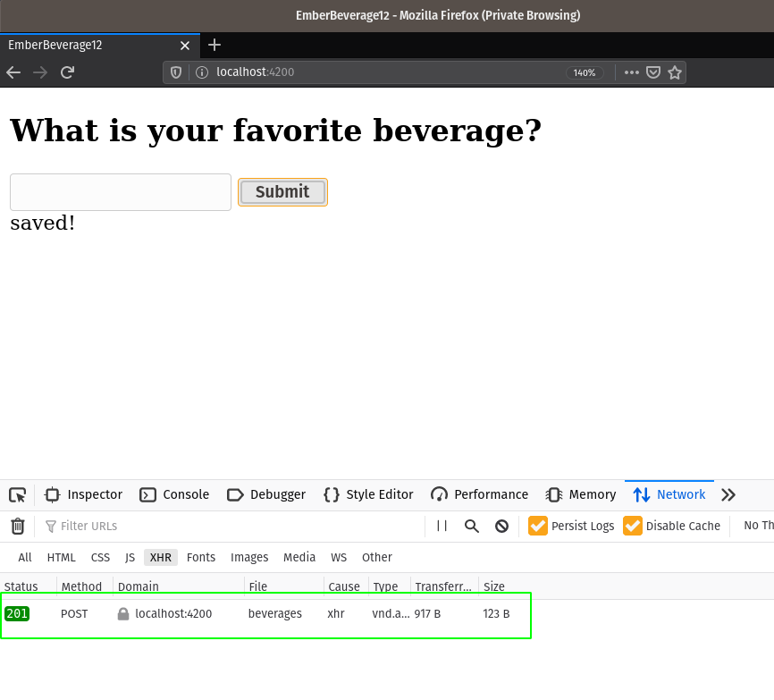This screenshot has height=700, width=774.
Task: Reload the current page
Action: 67,72
